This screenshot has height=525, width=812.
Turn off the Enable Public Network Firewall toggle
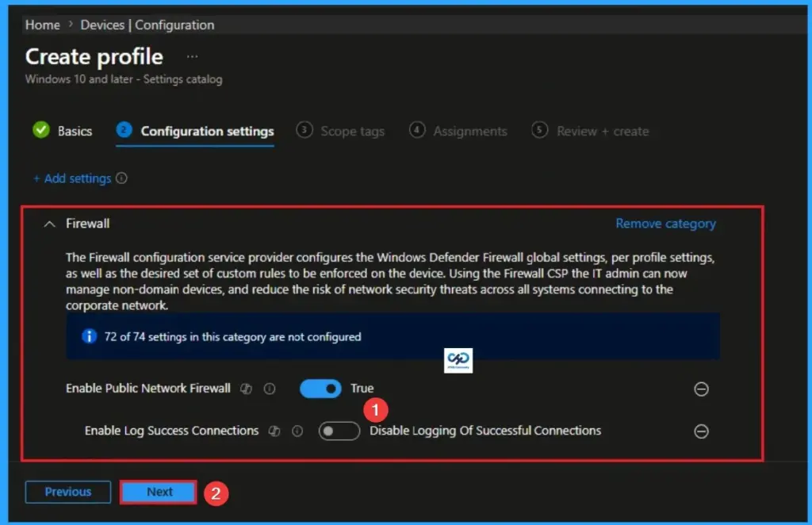click(x=320, y=389)
